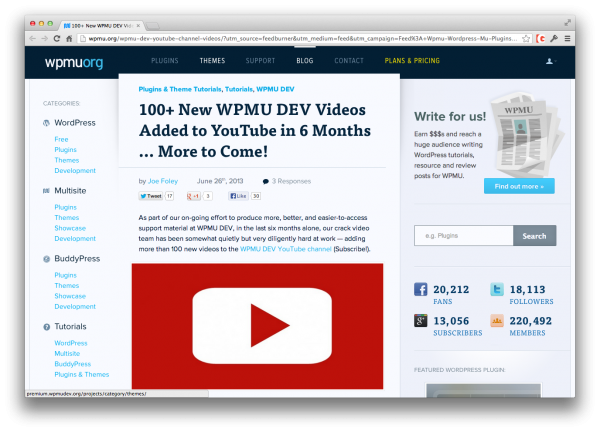Click the Facebook Like button
The image size is (600, 432).
pyautogui.click(x=238, y=196)
